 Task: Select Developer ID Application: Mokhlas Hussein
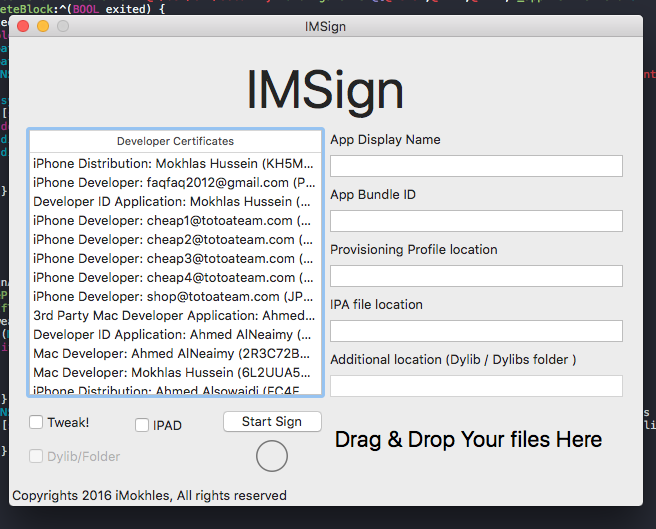tap(175, 201)
